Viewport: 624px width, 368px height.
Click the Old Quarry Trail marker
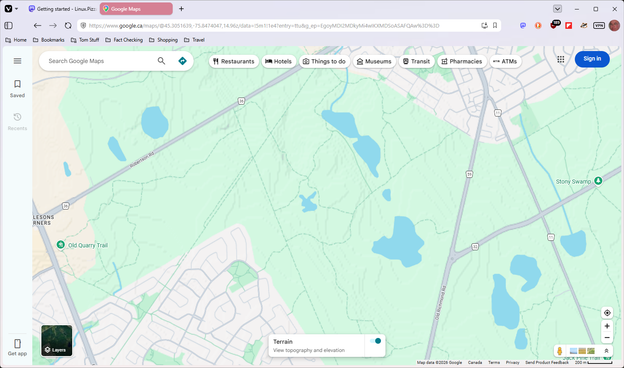click(x=60, y=245)
